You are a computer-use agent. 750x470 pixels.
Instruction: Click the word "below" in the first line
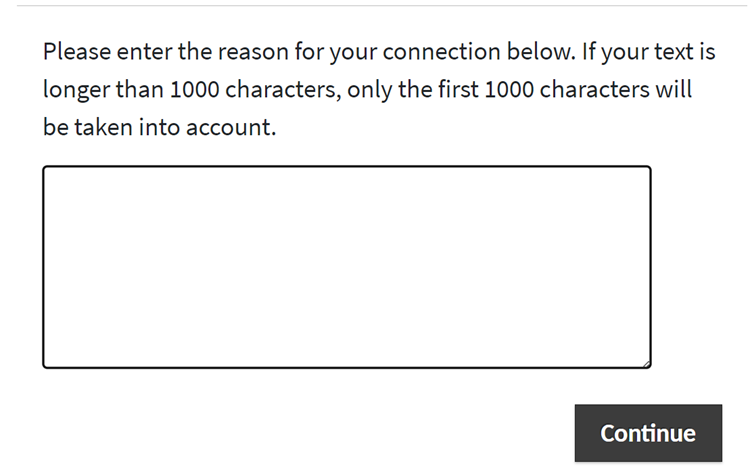(x=537, y=51)
